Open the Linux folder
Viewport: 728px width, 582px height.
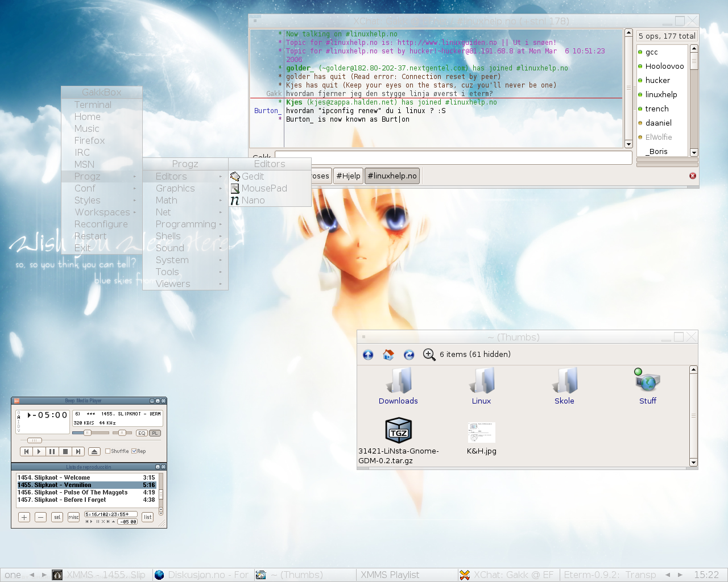pyautogui.click(x=481, y=386)
